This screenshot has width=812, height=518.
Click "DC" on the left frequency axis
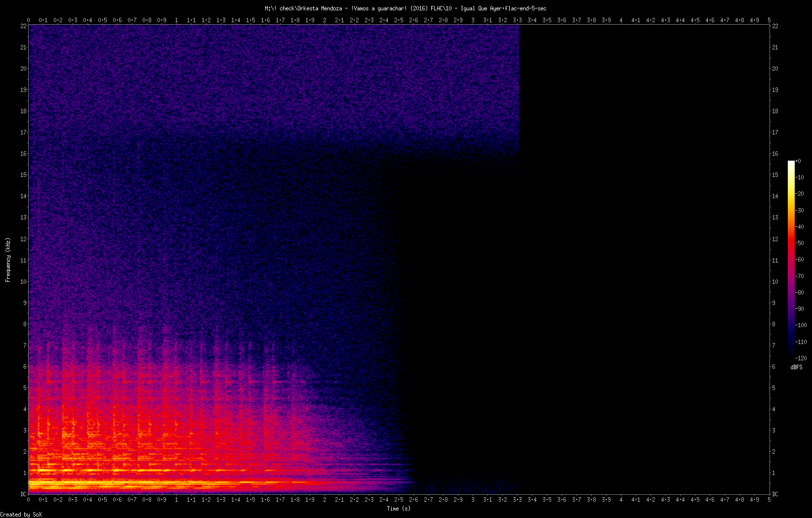point(23,494)
